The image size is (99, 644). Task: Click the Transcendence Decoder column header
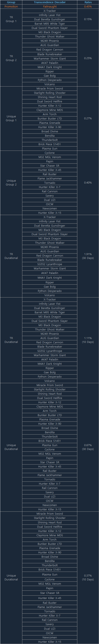click(x=50, y=2)
